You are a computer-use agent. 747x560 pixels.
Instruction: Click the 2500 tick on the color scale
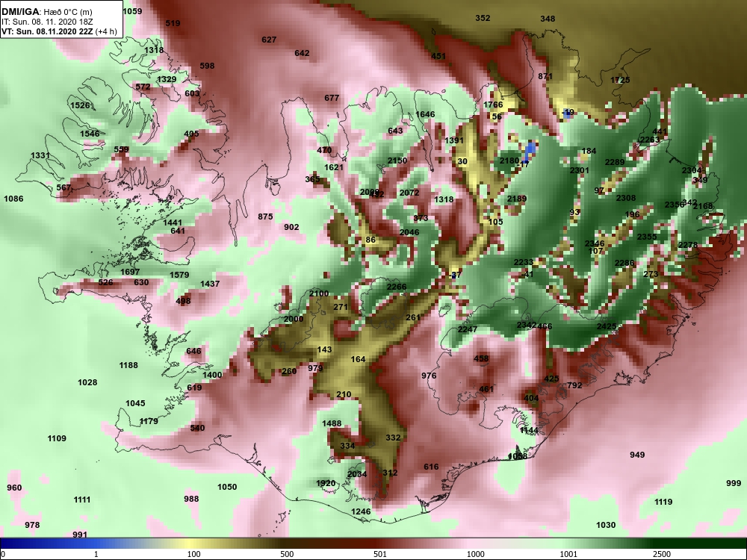[662, 554]
